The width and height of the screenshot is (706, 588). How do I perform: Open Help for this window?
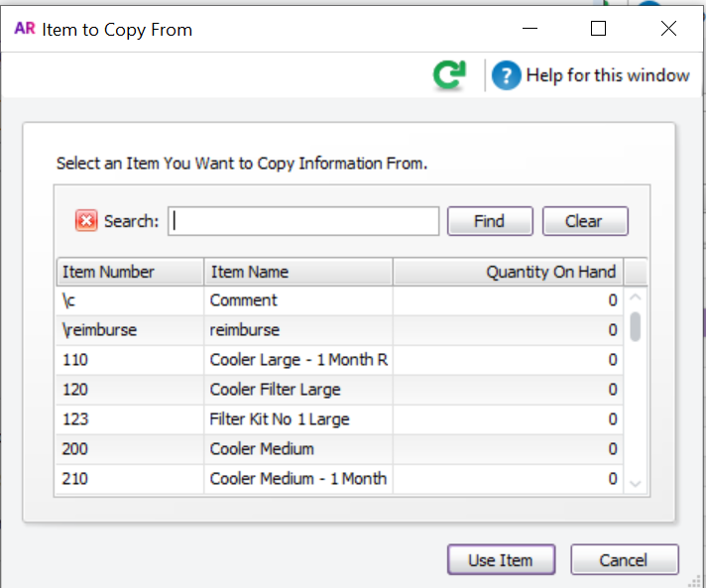pyautogui.click(x=591, y=75)
